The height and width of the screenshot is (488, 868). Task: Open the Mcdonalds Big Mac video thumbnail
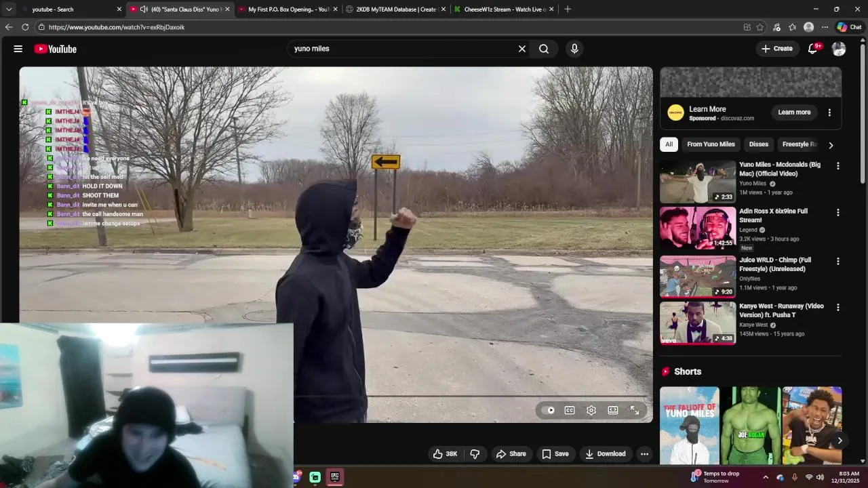coord(698,182)
